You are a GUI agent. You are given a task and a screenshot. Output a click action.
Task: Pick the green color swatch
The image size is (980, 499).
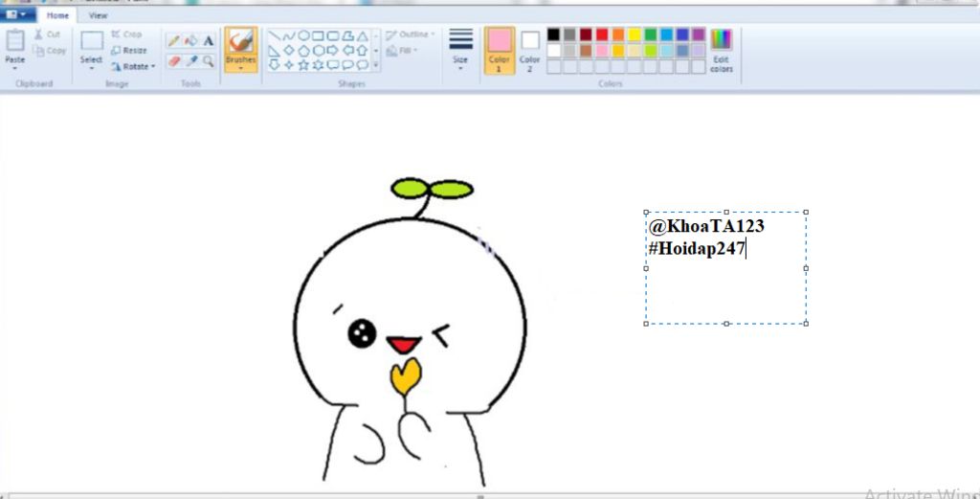pyautogui.click(x=651, y=34)
